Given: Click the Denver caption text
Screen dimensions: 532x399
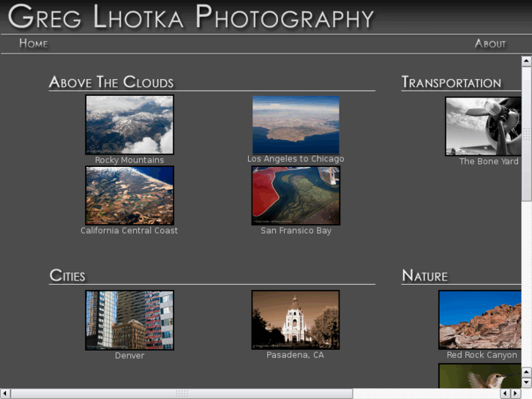Looking at the screenshot, I should 130,356.
